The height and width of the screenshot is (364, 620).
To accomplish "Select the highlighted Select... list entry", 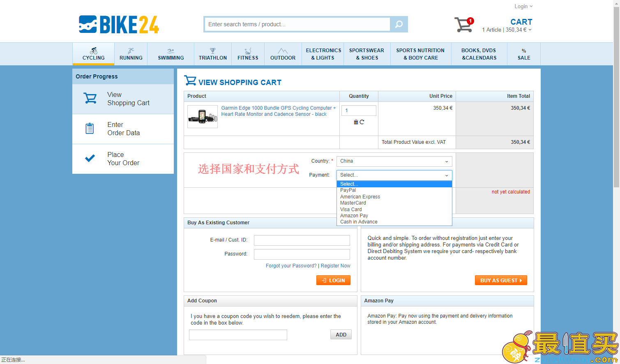I will point(394,184).
